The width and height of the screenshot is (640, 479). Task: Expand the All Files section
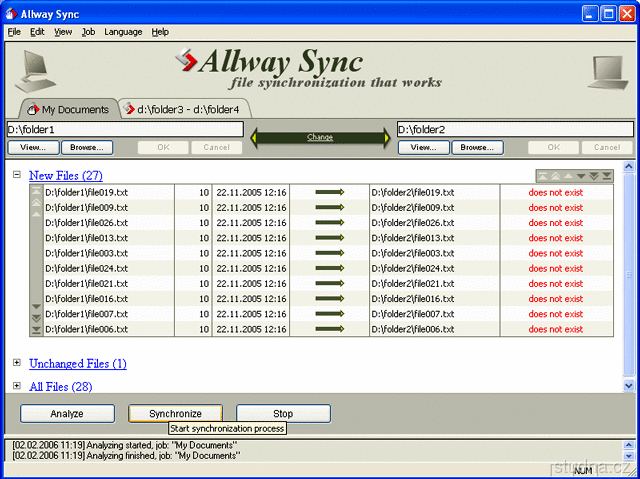tap(17, 386)
